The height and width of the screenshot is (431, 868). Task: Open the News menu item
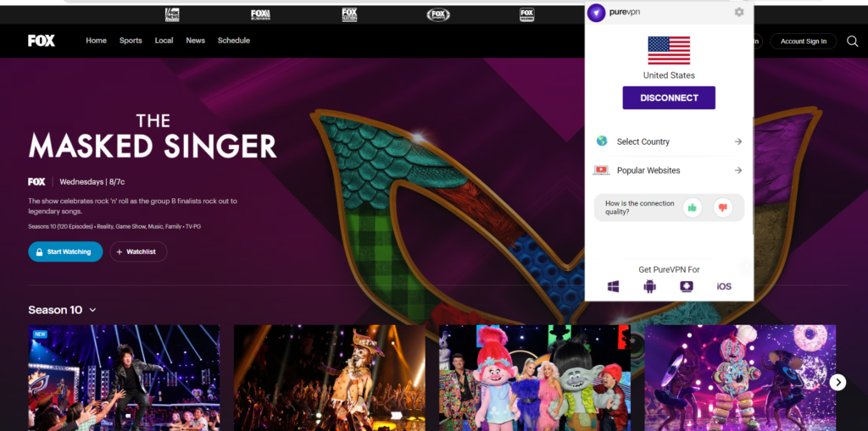click(x=196, y=41)
